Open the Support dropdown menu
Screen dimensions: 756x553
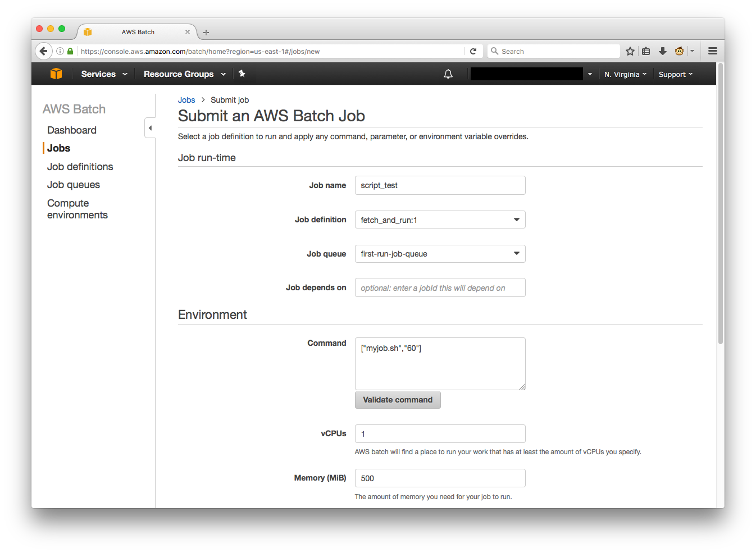click(676, 74)
